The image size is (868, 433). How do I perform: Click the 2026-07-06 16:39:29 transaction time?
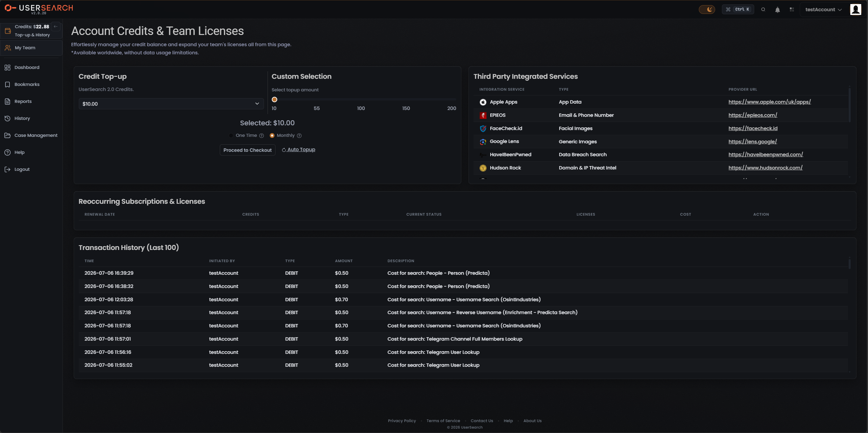click(x=109, y=273)
